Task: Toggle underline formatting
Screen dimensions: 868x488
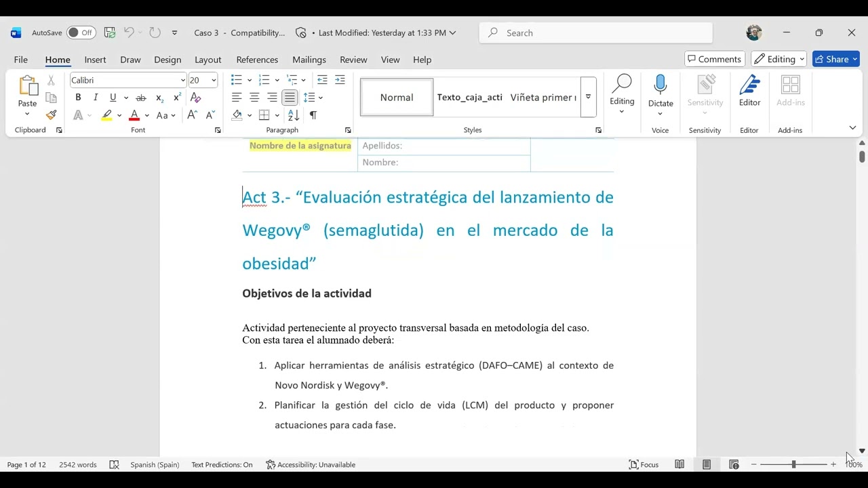Action: coord(113,98)
